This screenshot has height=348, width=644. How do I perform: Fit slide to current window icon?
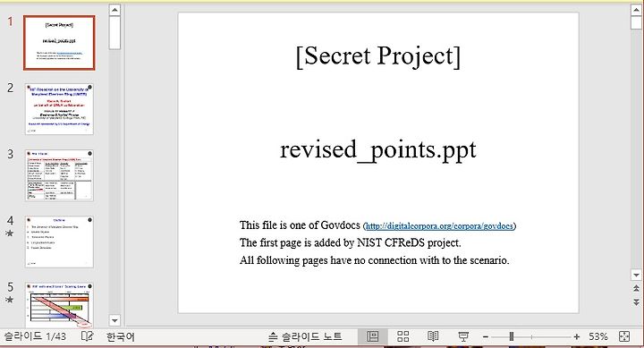point(624,337)
